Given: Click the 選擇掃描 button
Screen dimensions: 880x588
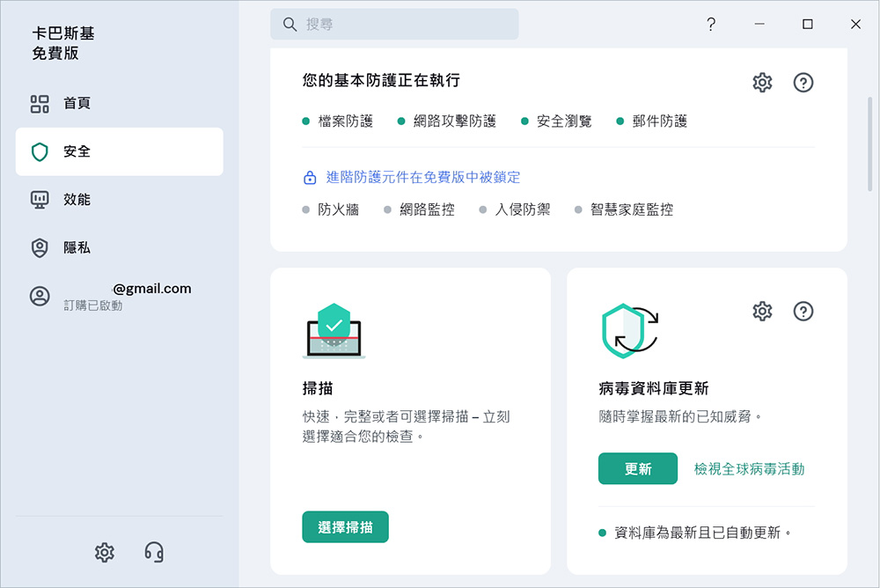Looking at the screenshot, I should (345, 526).
